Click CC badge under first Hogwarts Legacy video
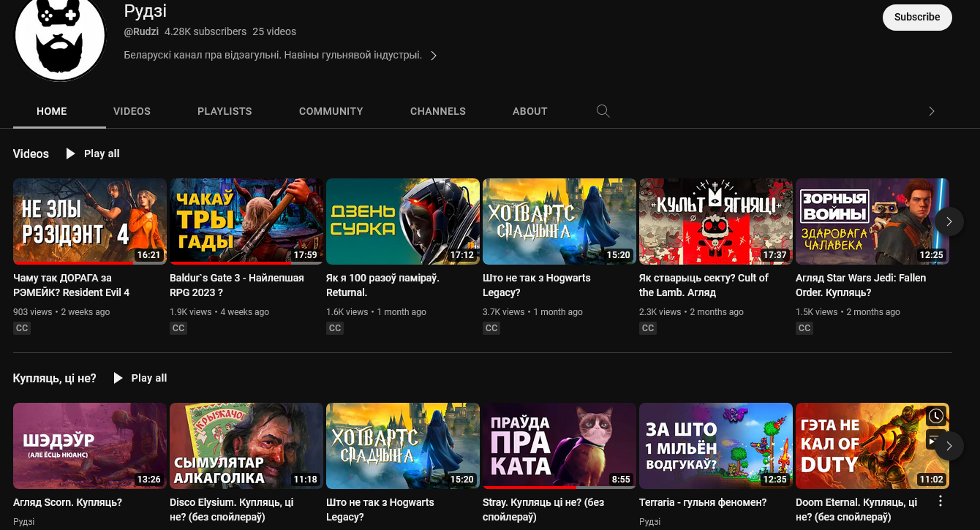 [491, 328]
